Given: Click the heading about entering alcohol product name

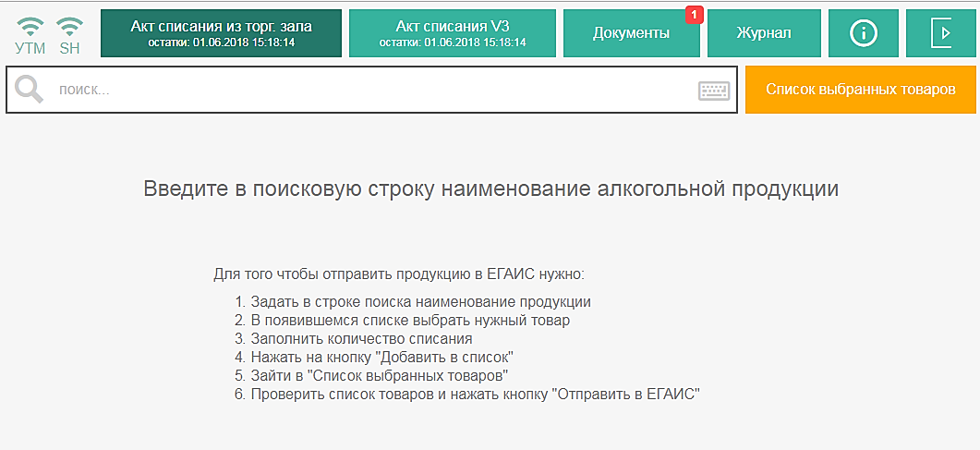Looking at the screenshot, I should [x=490, y=189].
